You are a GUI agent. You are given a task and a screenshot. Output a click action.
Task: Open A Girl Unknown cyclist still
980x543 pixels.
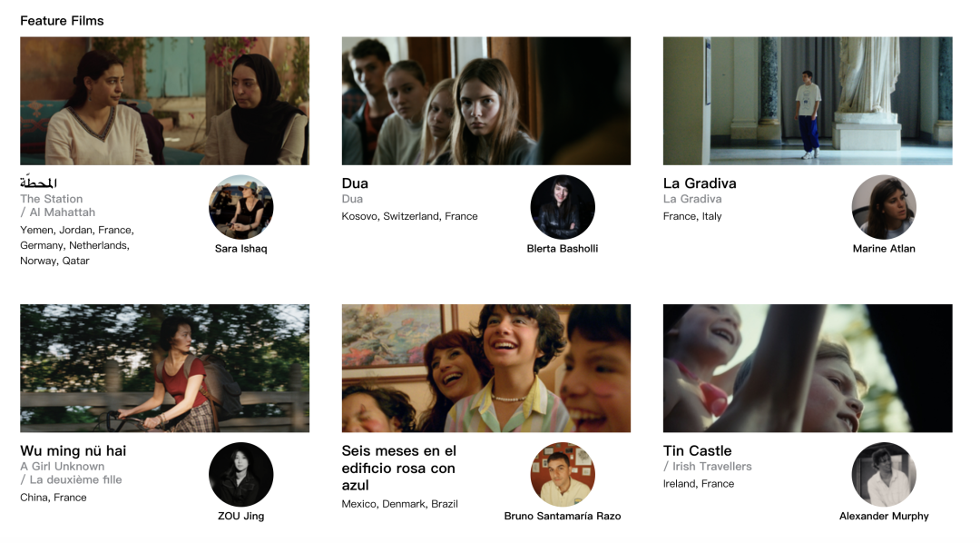[x=164, y=369]
